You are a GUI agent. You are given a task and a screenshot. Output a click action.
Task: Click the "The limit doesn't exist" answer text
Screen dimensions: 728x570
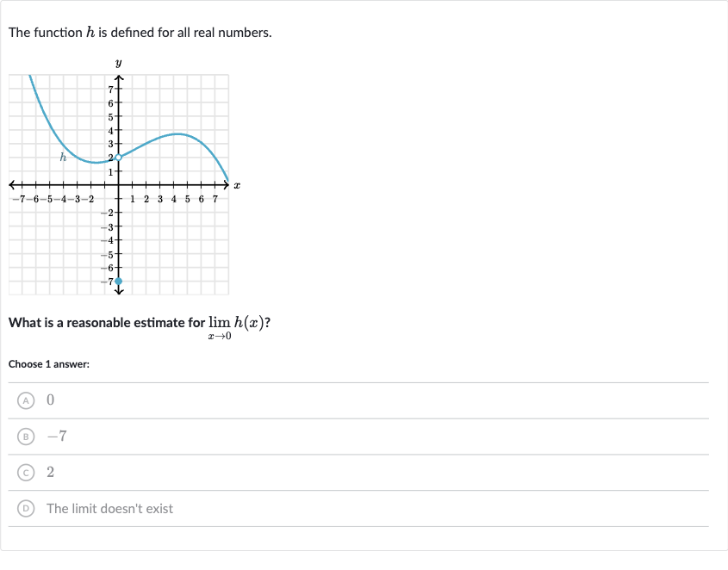[x=109, y=509]
